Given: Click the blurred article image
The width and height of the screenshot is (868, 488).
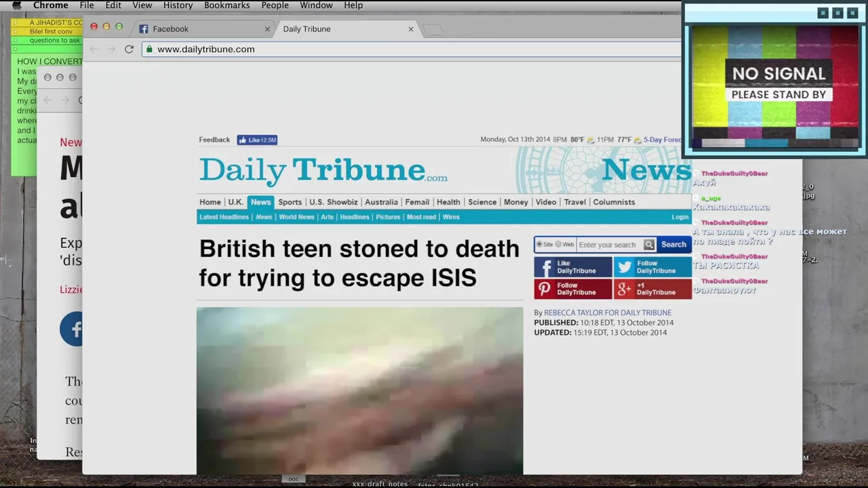Looking at the screenshot, I should [359, 390].
